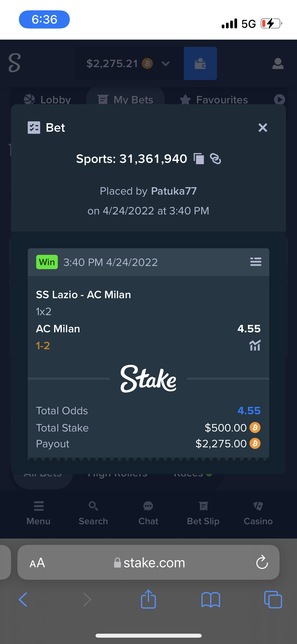The height and width of the screenshot is (644, 297).
Task: Open Safari bookmarks
Action: click(210, 599)
